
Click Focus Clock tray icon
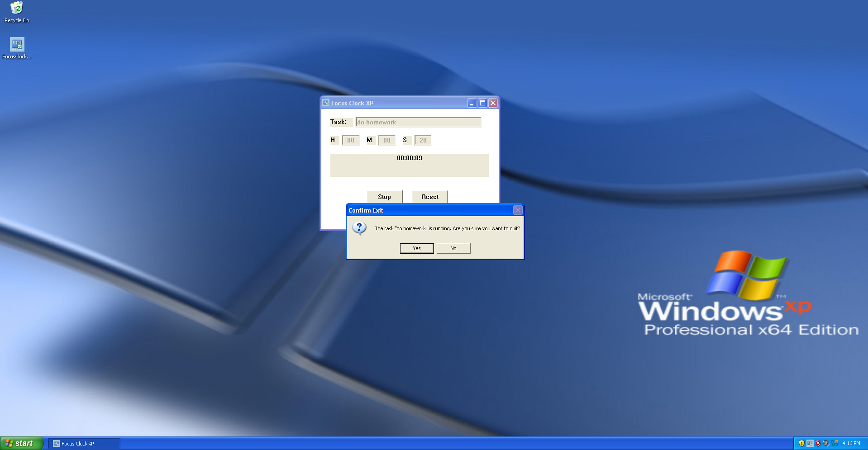[x=810, y=443]
